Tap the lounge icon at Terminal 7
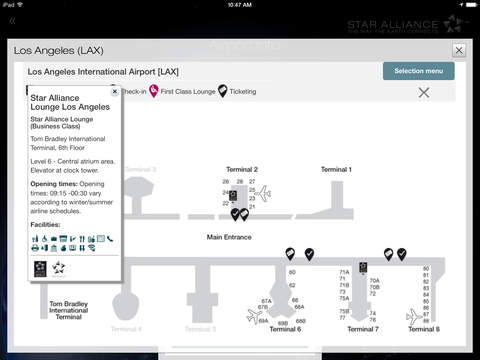 [x=363, y=268]
